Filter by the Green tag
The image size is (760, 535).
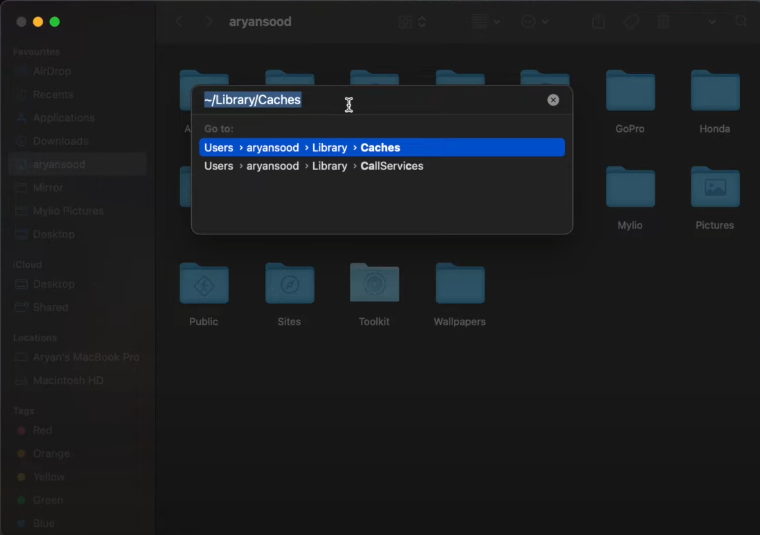point(78,500)
